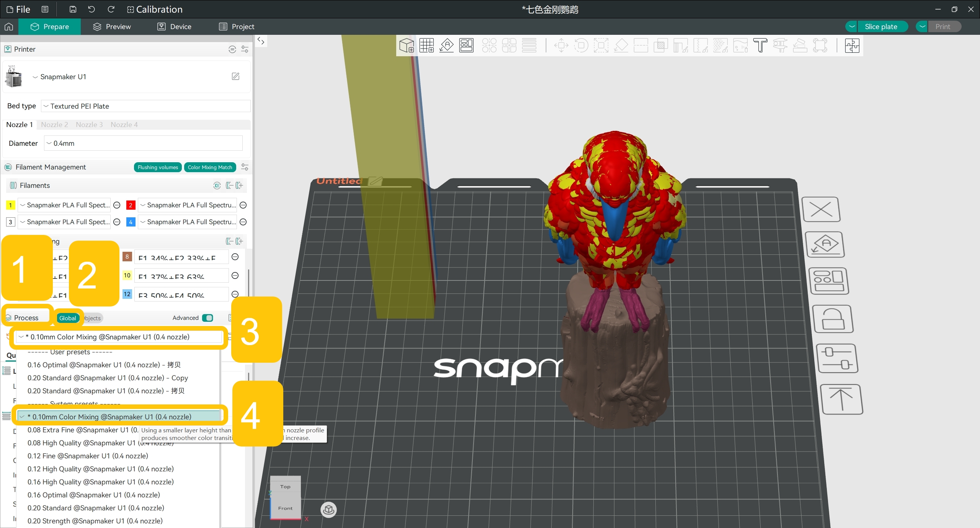
Task: Open the Snapmaker U1 printer dropdown
Action: point(59,77)
